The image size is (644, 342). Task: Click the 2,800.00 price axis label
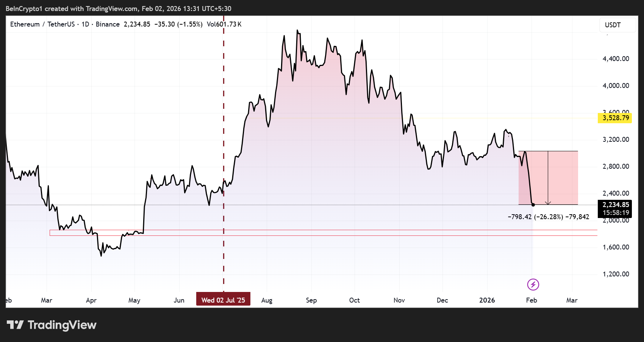click(x=616, y=166)
